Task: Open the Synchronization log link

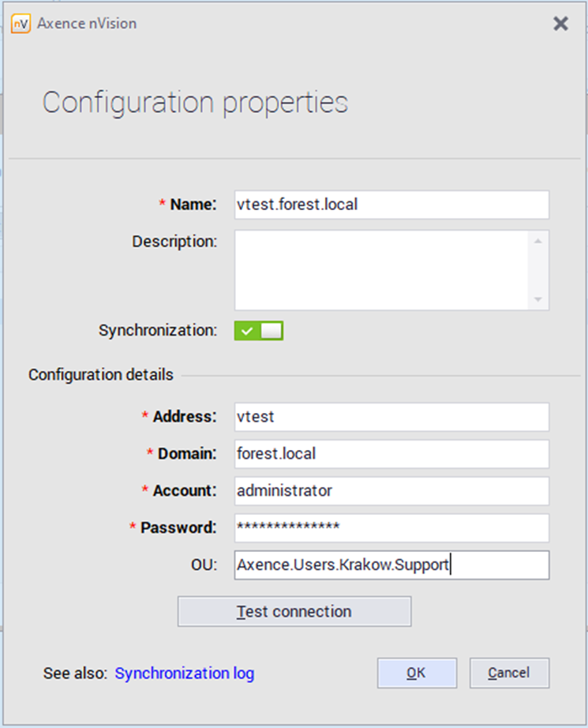Action: tap(185, 674)
